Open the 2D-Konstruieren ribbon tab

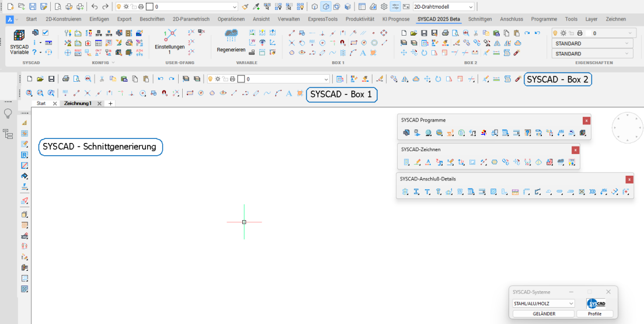63,19
